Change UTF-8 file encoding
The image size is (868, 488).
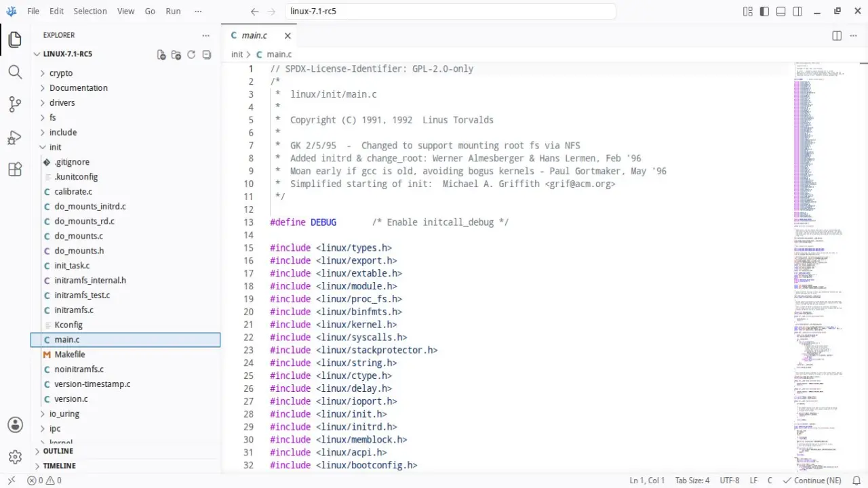coord(730,481)
